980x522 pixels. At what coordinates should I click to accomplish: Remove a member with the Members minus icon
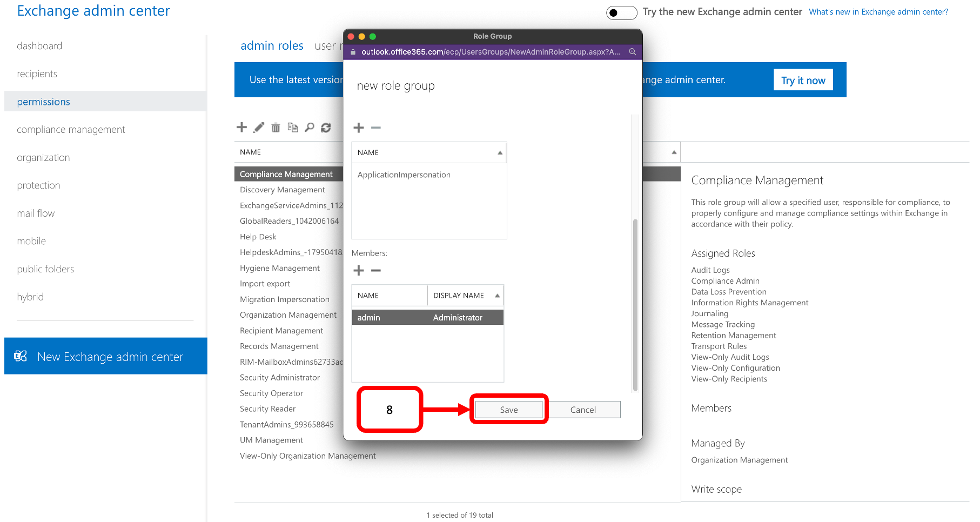pos(376,270)
